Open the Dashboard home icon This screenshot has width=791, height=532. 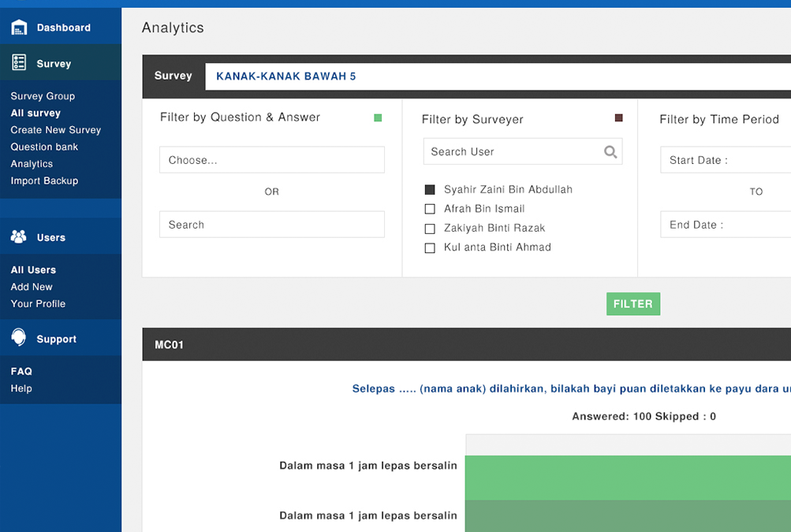point(19,28)
